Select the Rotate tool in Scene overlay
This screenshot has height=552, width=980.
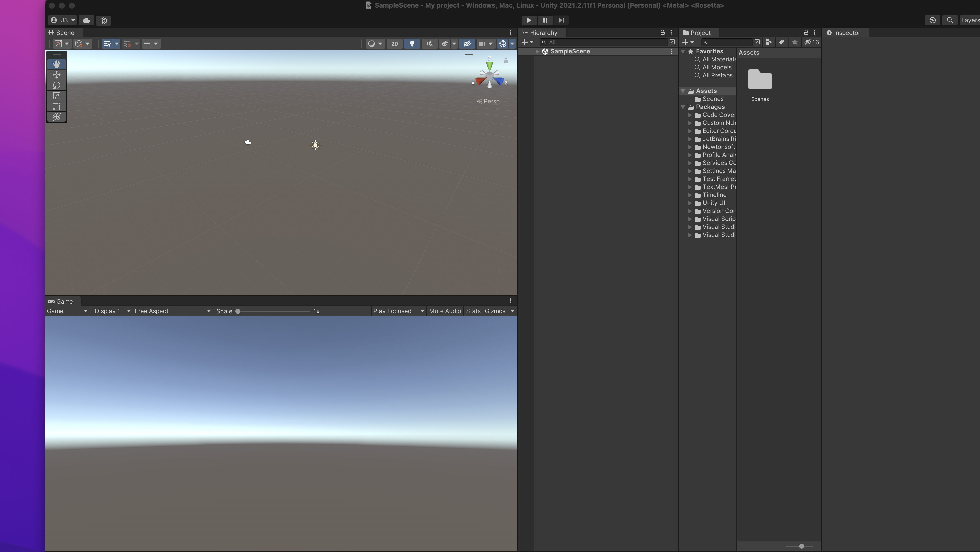(57, 85)
